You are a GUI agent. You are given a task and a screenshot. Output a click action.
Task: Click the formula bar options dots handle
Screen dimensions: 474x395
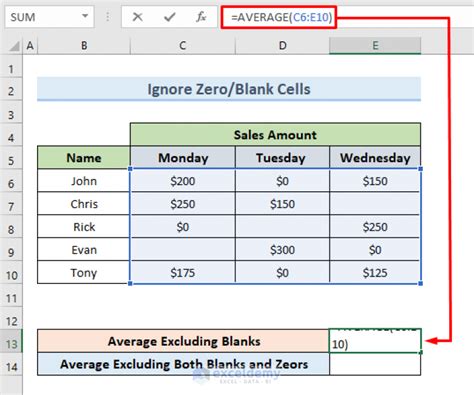[x=108, y=17]
